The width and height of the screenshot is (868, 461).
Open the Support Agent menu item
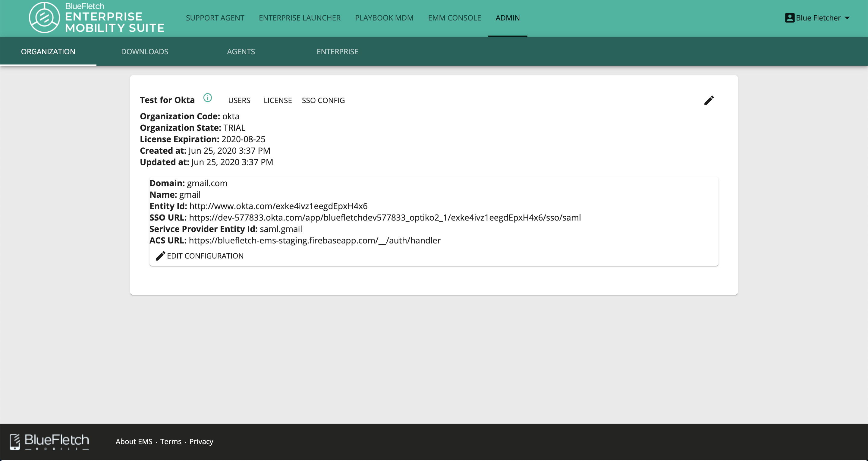click(215, 18)
